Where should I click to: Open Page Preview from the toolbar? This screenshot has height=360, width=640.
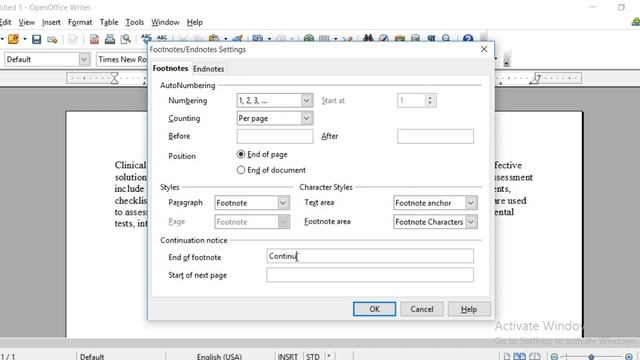click(126, 39)
